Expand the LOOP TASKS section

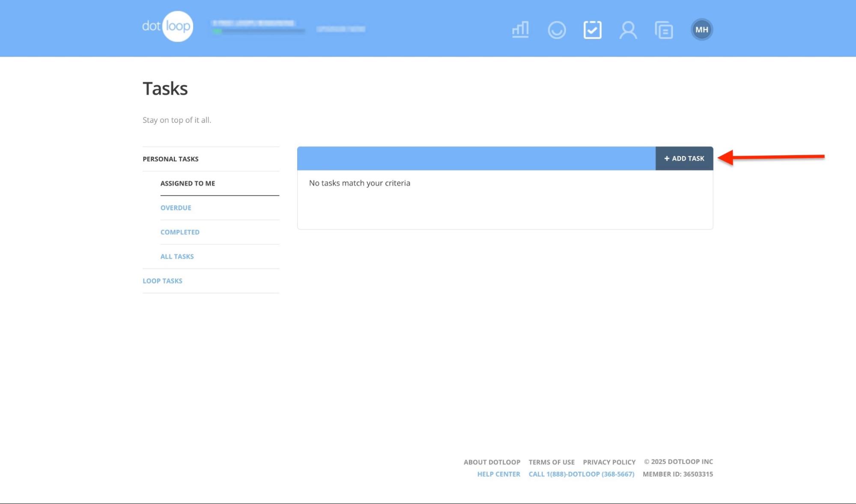(x=162, y=280)
